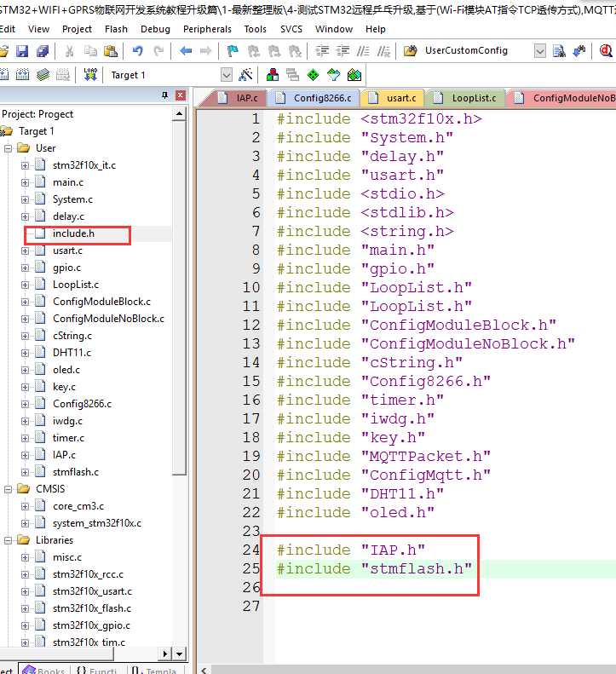This screenshot has width=616, height=674.
Task: Type in UserCustomConfig find field
Action: [478, 51]
